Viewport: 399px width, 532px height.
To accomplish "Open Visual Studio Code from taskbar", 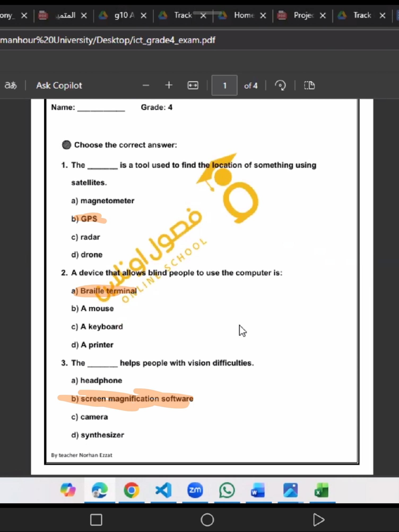I will pyautogui.click(x=163, y=490).
